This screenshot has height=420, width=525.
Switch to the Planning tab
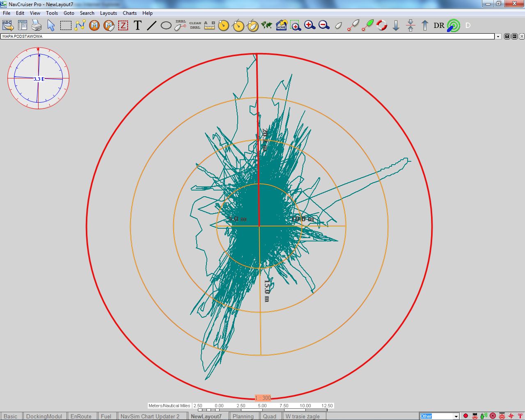click(x=243, y=416)
